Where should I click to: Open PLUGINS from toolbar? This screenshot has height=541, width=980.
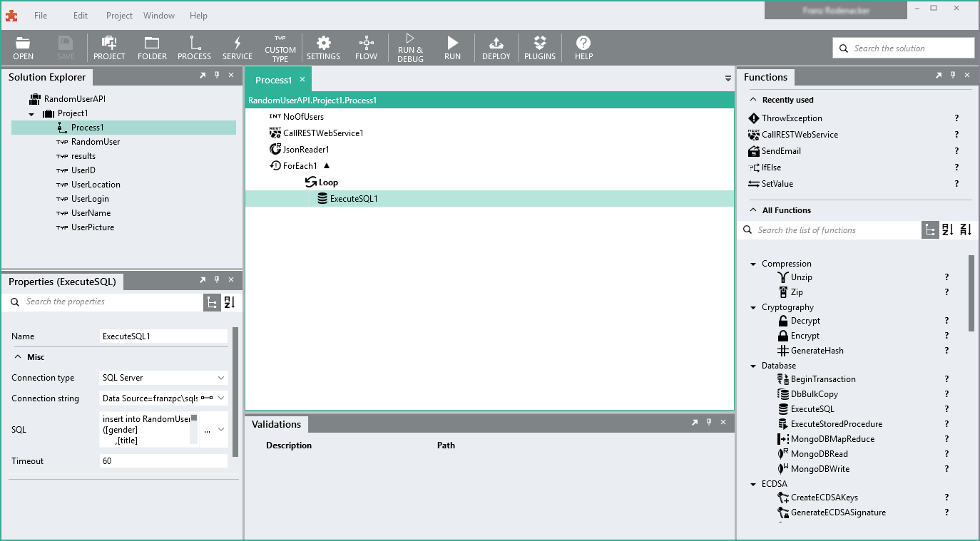pyautogui.click(x=540, y=48)
